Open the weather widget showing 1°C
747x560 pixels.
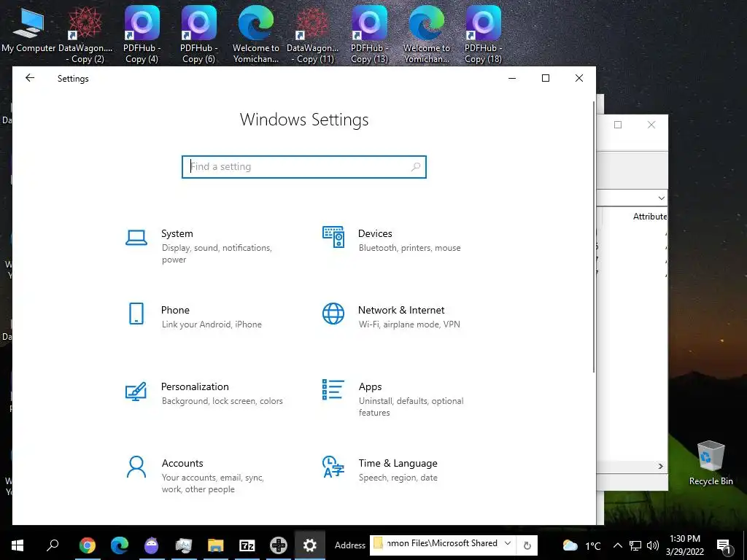click(x=581, y=545)
